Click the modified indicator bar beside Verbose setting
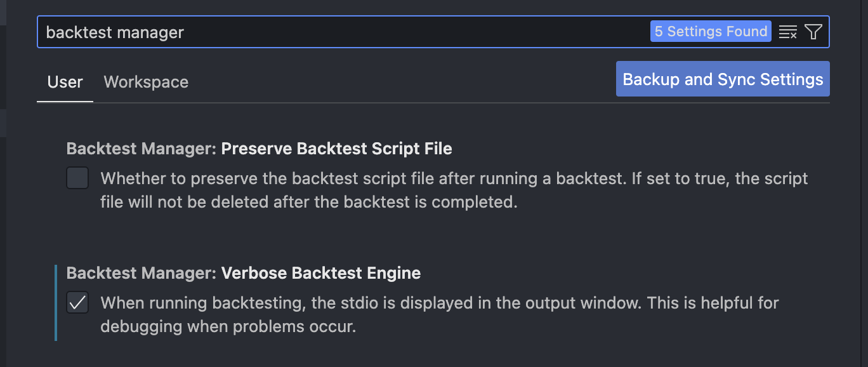 (56, 303)
